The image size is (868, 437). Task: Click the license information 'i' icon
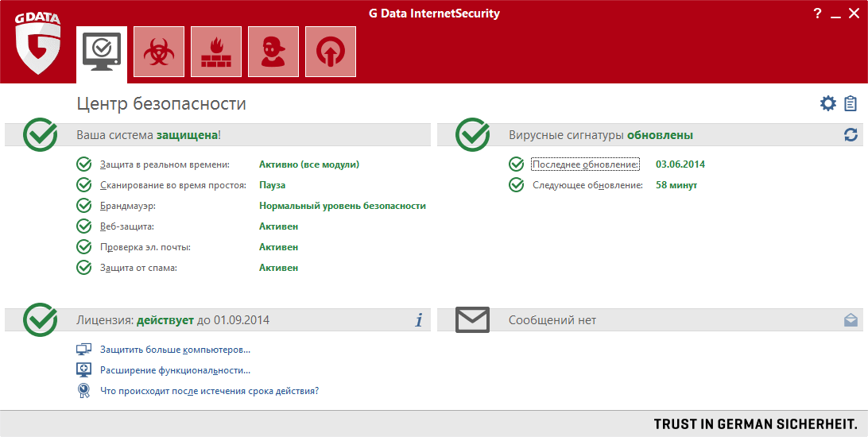(x=419, y=320)
